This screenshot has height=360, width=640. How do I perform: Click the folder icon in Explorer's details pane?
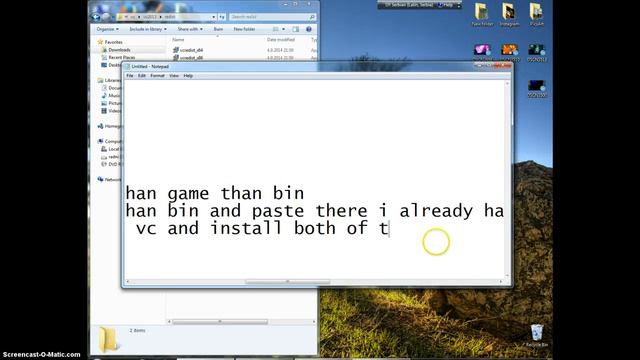(x=109, y=340)
